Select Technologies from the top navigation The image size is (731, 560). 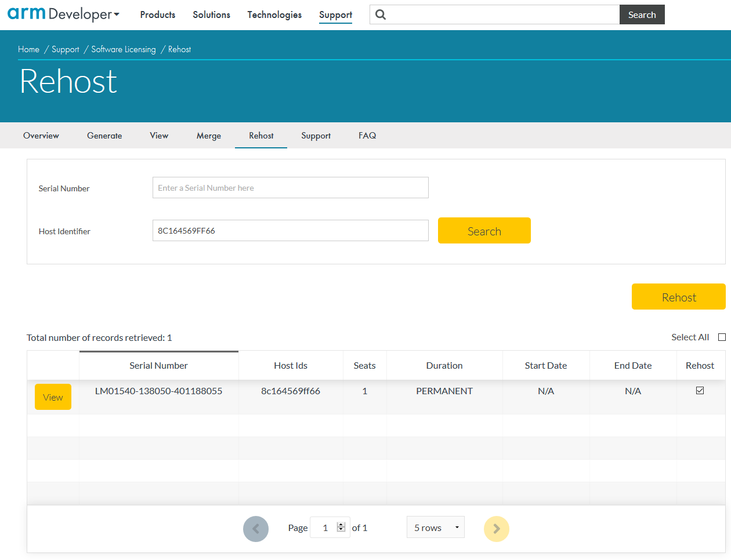pos(274,14)
